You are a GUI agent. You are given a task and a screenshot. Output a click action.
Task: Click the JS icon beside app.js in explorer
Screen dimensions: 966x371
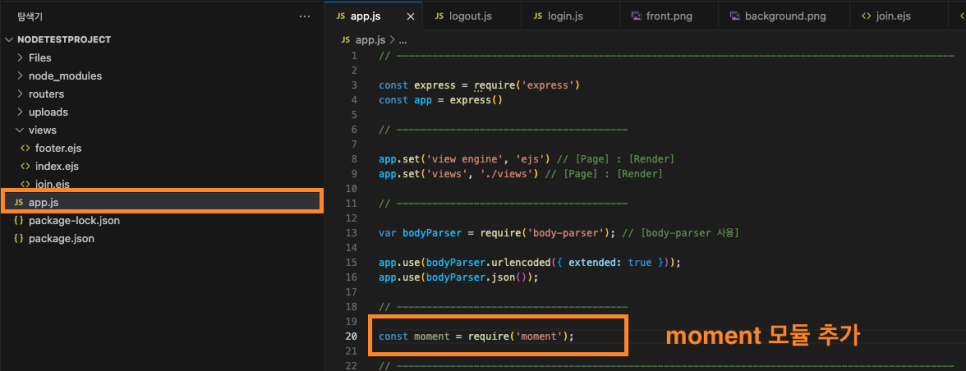18,202
